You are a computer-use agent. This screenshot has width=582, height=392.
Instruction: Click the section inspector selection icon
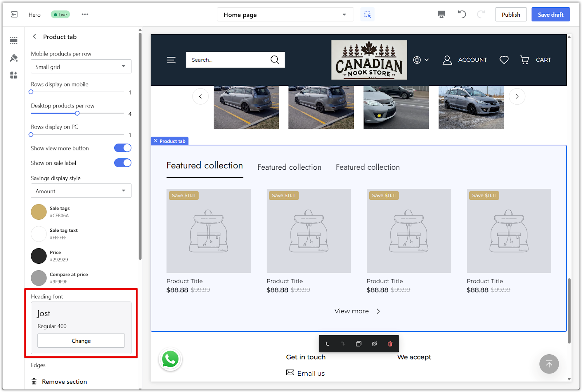(367, 15)
